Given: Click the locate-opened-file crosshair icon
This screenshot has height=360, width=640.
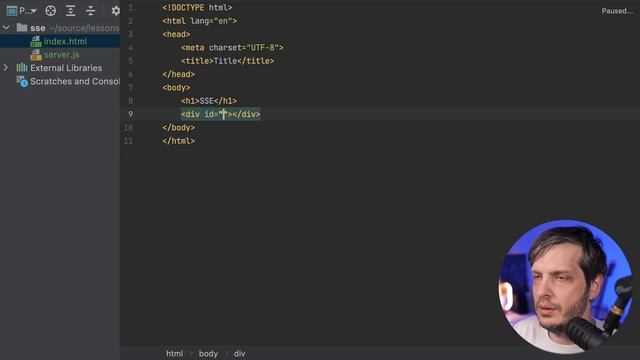Looking at the screenshot, I should [x=51, y=11].
